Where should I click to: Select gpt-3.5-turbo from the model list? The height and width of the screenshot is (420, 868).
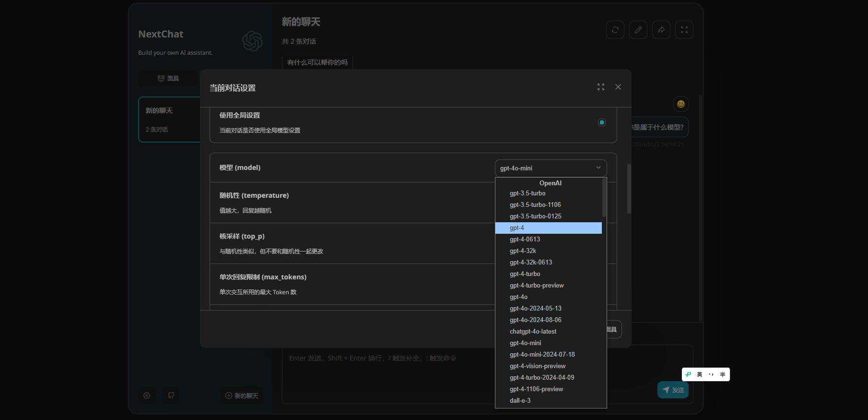point(549,193)
